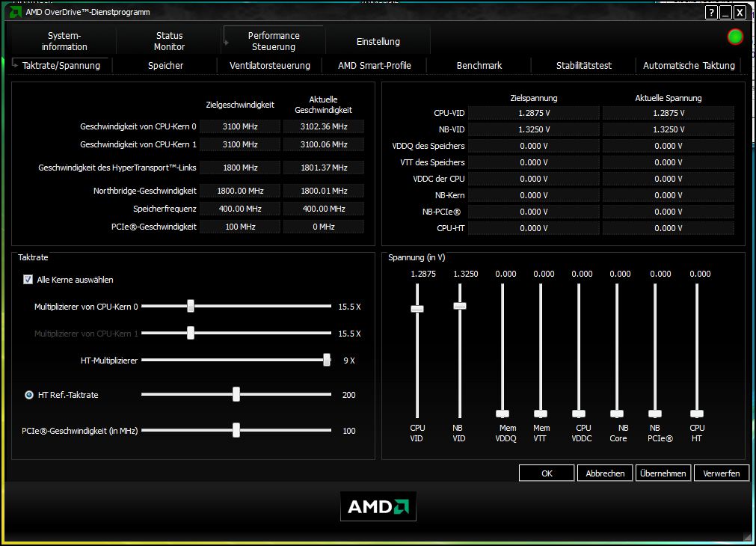The width and height of the screenshot is (756, 546).
Task: Click the AMD logo icon in title bar
Action: coord(16,12)
